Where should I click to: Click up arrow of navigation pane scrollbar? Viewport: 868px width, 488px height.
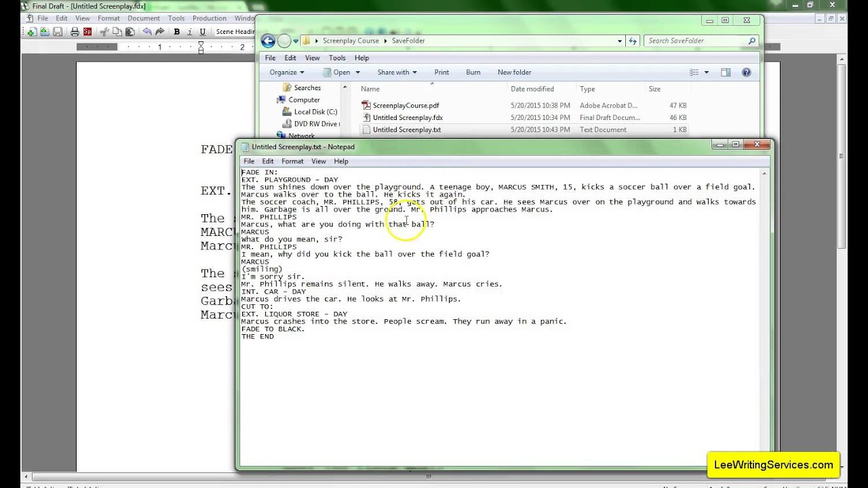344,87
